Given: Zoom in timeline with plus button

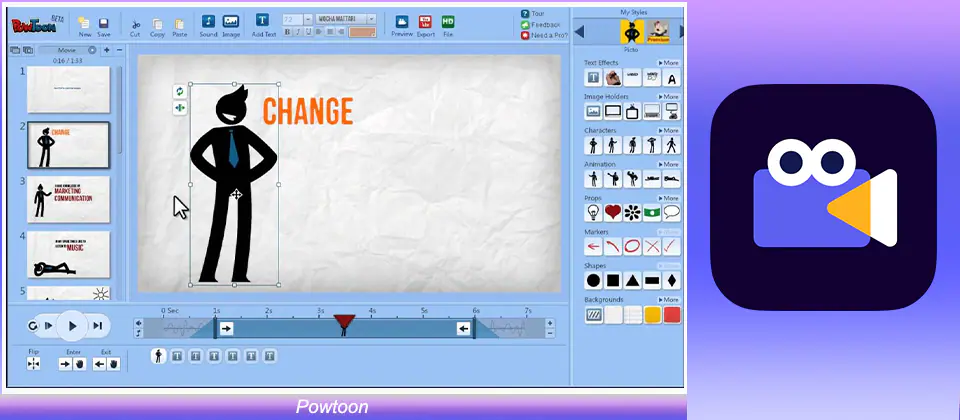Looking at the screenshot, I should [550, 323].
